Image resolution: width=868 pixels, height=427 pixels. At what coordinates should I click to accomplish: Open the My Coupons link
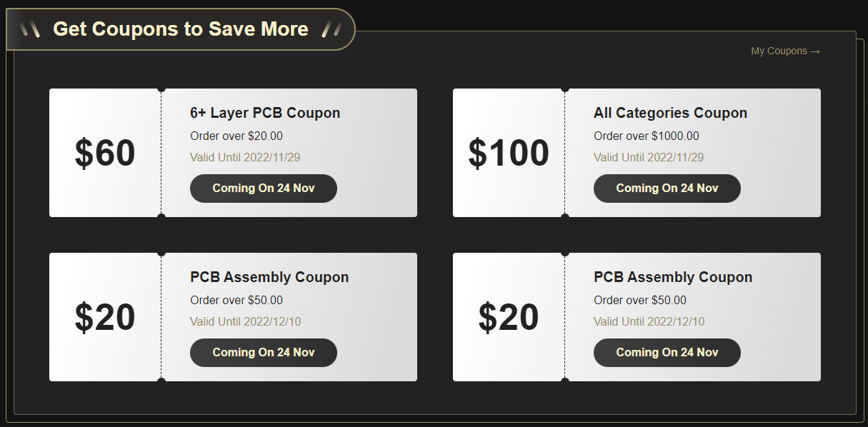pyautogui.click(x=785, y=51)
